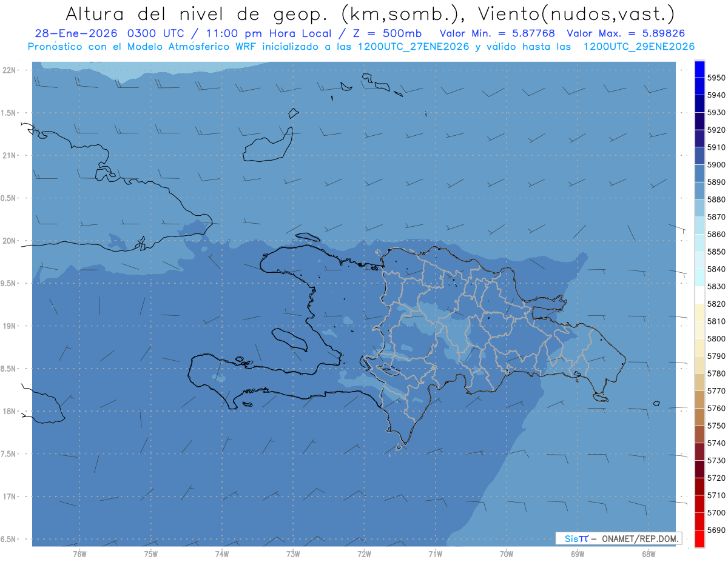
Task: Click the "21N" latitude axis label
Action: (9, 155)
